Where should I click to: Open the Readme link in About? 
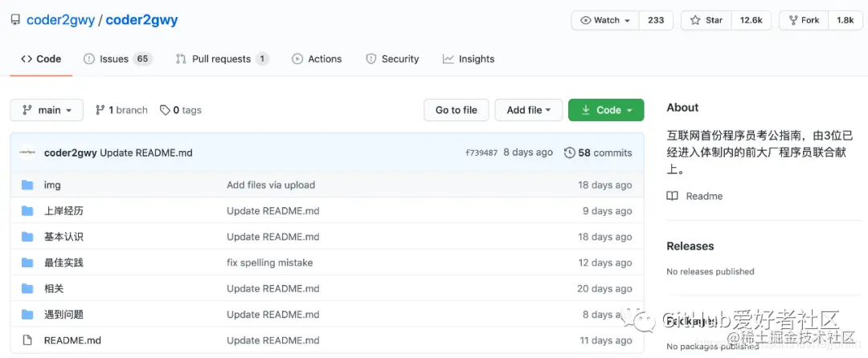tap(704, 196)
